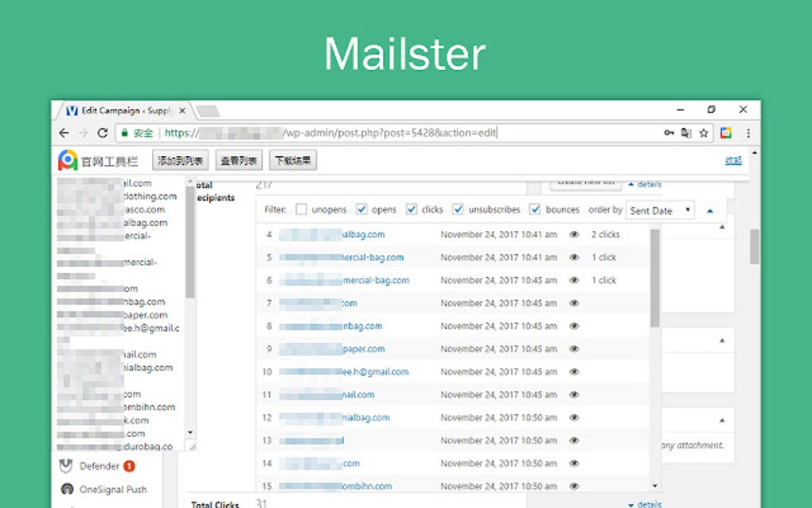This screenshot has height=508, width=812.
Task: Click the bookmark star in the address bar
Action: click(705, 133)
